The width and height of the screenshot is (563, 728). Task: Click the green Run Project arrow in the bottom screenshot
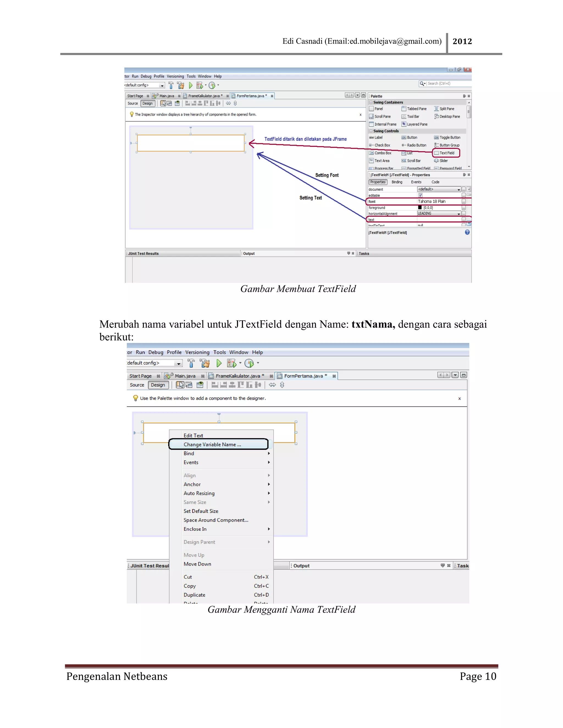click(219, 363)
